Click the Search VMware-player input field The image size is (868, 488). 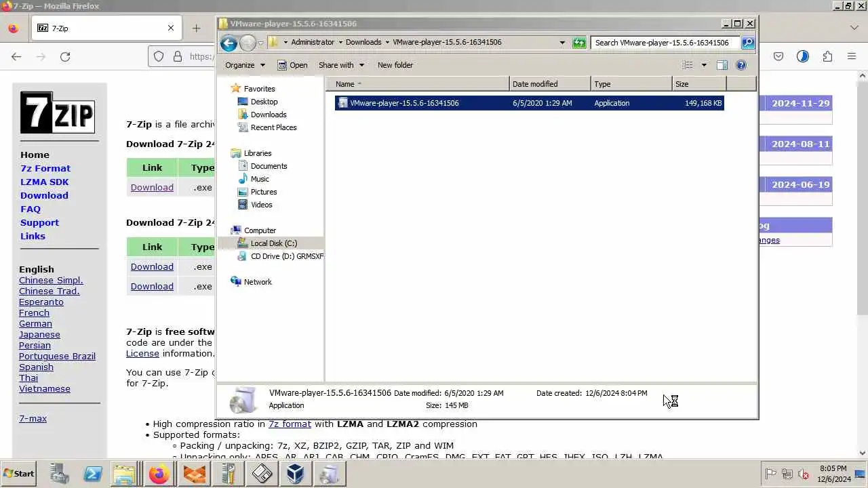tap(665, 43)
